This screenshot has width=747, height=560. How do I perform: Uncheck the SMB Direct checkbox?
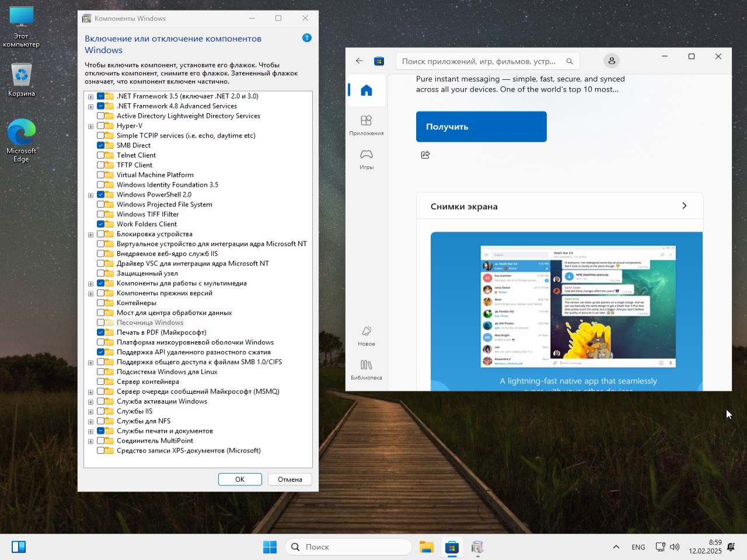pos(101,145)
